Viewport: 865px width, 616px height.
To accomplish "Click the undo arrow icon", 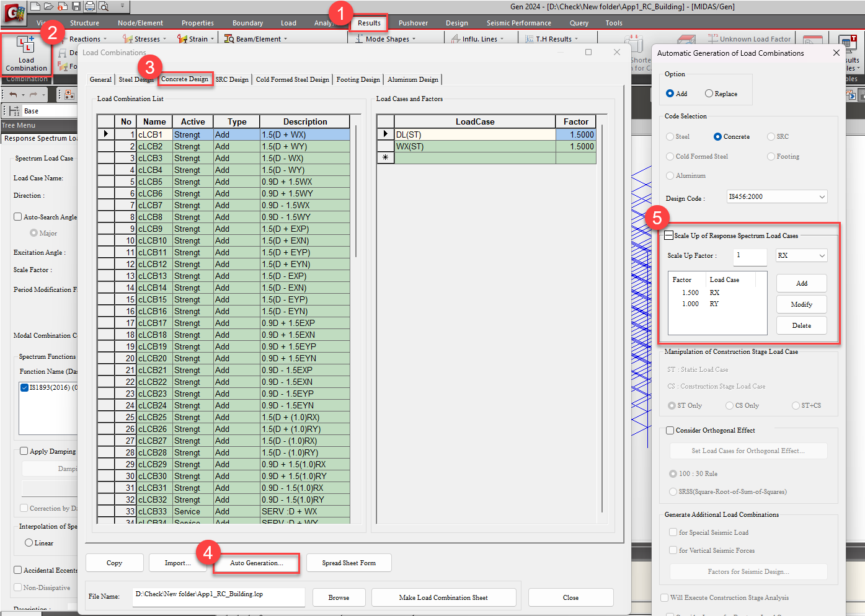I will pyautogui.click(x=13, y=95).
